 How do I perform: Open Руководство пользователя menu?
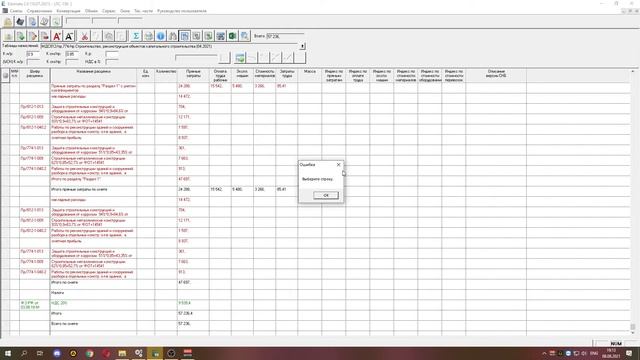coord(182,11)
